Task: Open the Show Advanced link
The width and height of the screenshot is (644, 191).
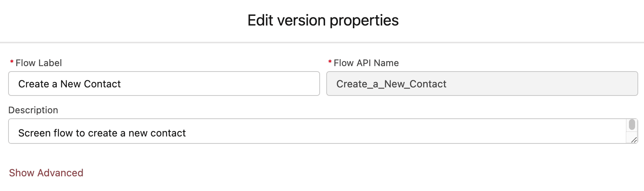Action: (46, 172)
